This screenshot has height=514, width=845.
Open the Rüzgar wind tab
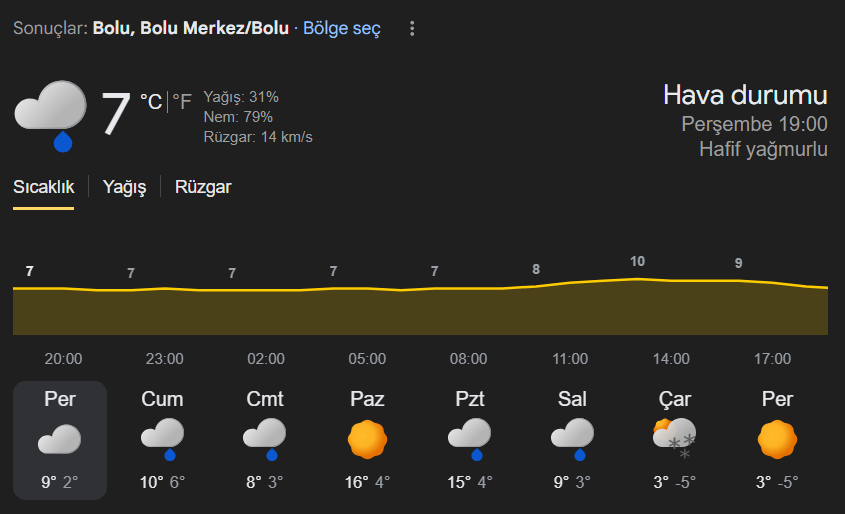(203, 187)
